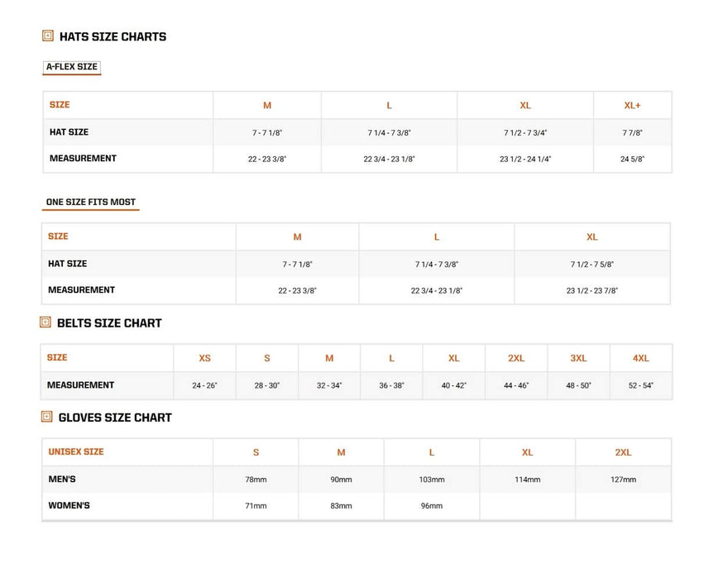The width and height of the screenshot is (728, 573).
Task: Click the 4XL column header in belts chart
Action: 640,358
